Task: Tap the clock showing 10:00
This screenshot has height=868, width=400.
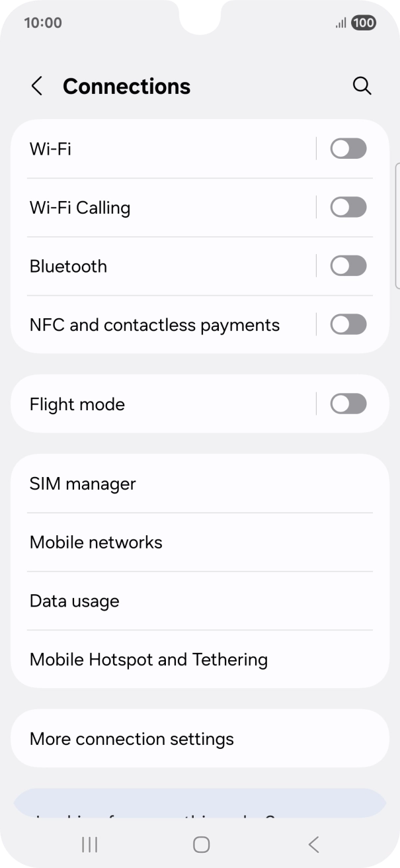Action: click(x=41, y=22)
